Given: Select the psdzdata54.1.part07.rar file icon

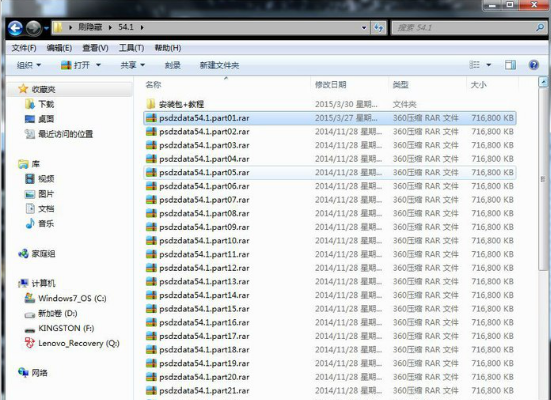Looking at the screenshot, I should [151, 200].
